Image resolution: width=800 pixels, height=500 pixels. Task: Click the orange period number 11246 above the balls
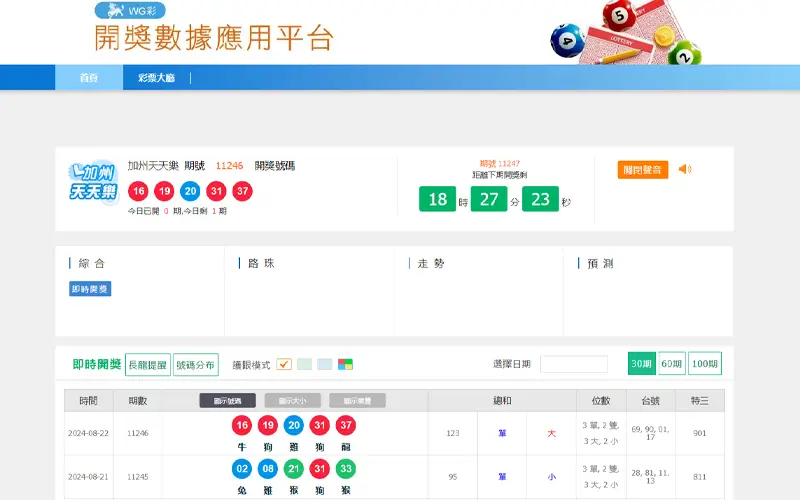coord(229,166)
